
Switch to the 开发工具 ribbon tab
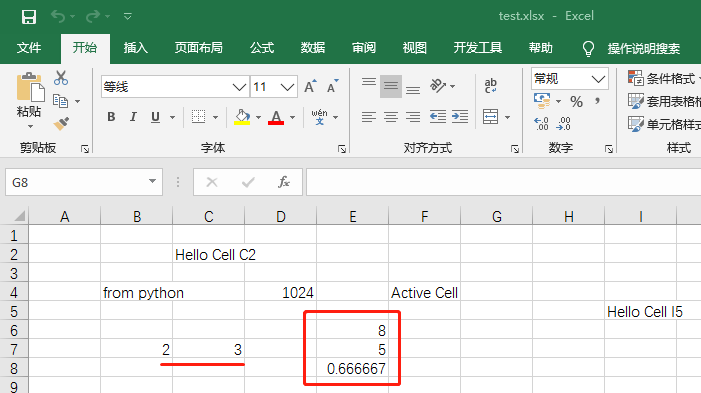pyautogui.click(x=477, y=48)
